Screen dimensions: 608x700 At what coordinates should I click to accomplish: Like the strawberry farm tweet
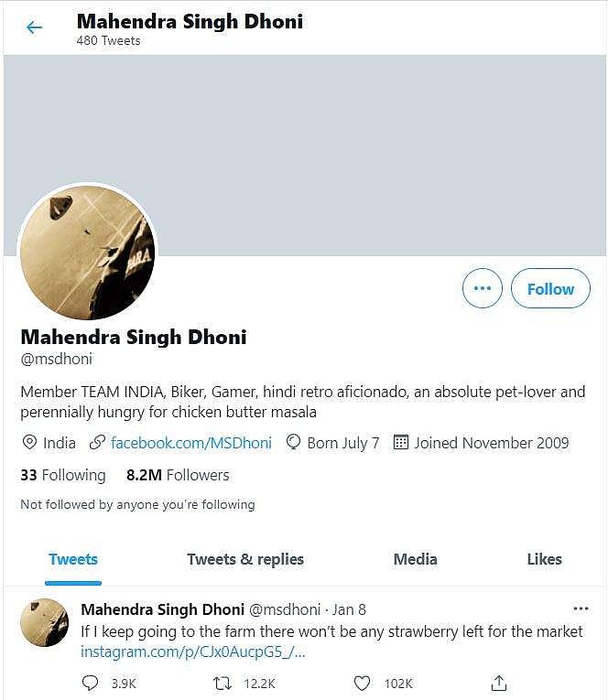363,683
